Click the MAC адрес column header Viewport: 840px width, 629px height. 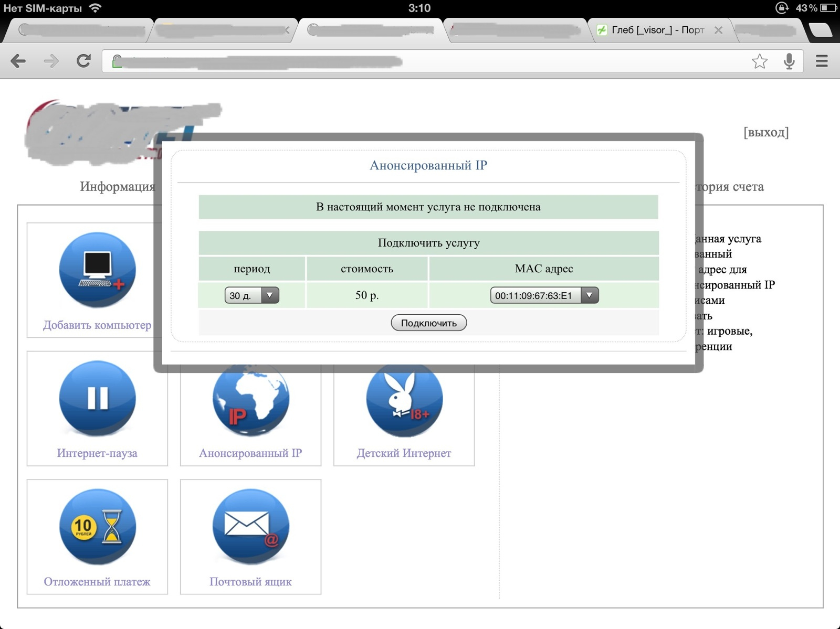544,269
